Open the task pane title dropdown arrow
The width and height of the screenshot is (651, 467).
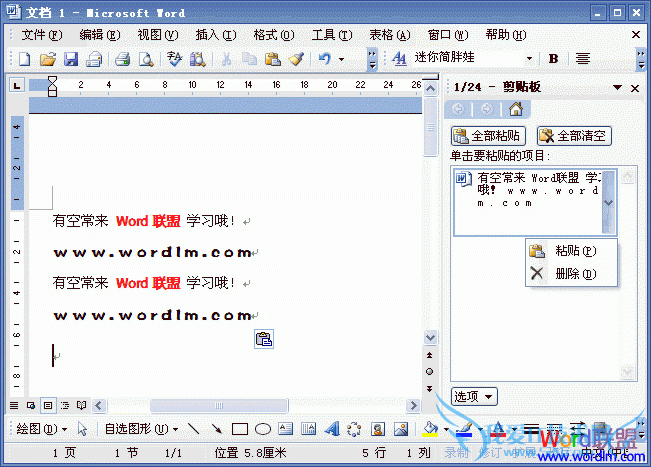617,88
